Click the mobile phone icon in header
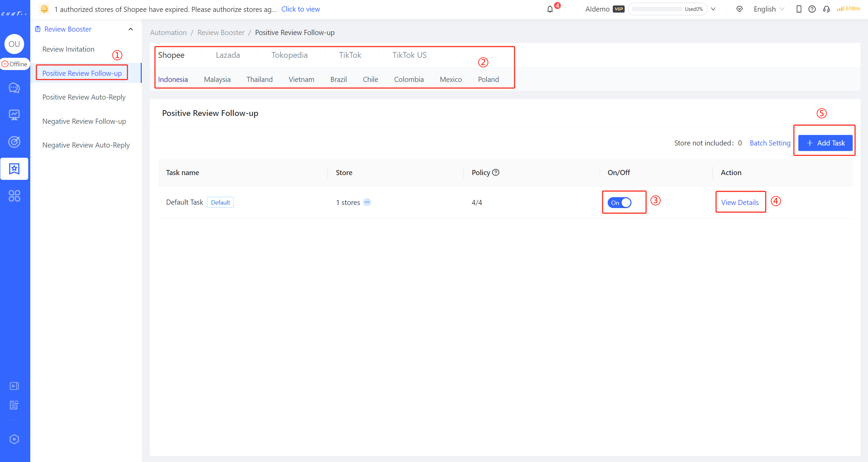 [x=799, y=9]
